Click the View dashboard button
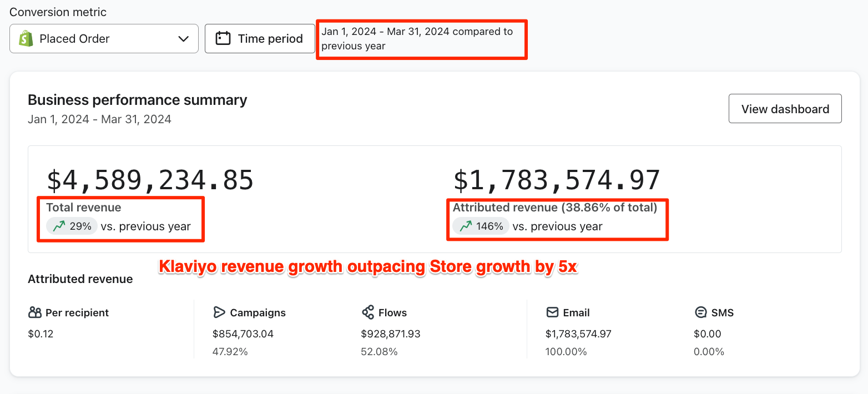This screenshot has height=394, width=868. (x=785, y=109)
